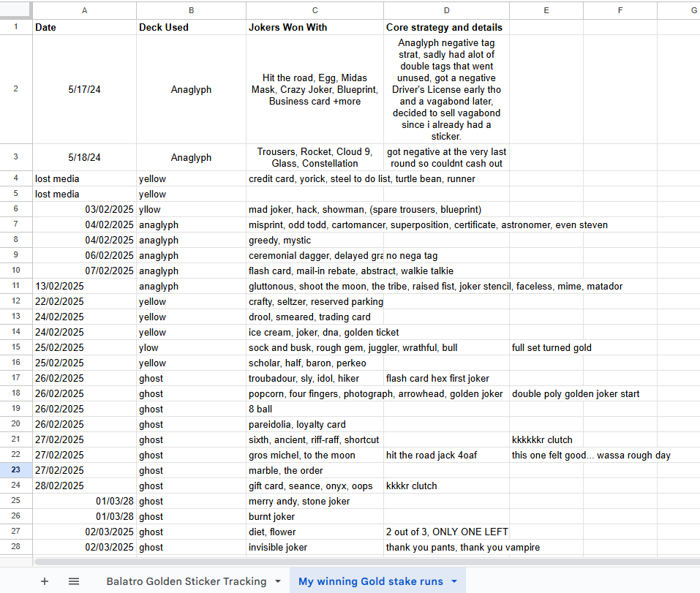Click the 'Date' header cell
The width and height of the screenshot is (700, 593).
coord(84,27)
